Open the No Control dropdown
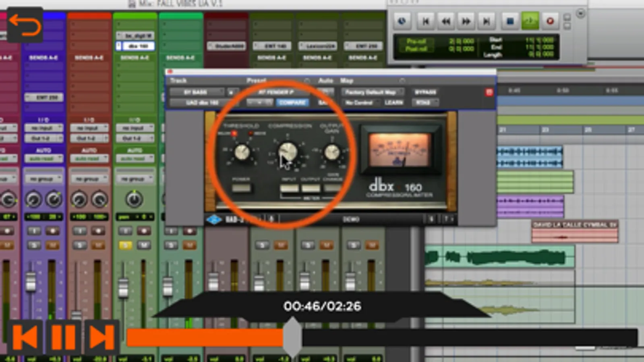This screenshot has height=362, width=644. coord(360,103)
